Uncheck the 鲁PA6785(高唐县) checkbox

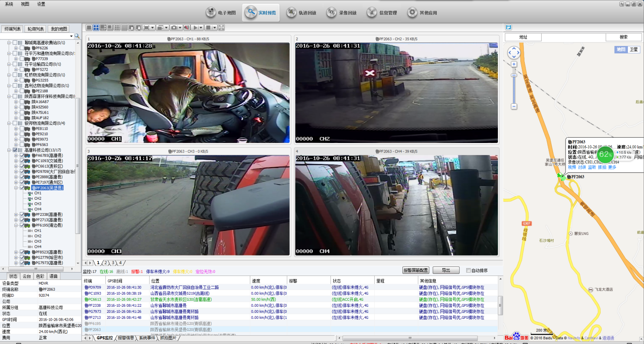tap(22, 155)
